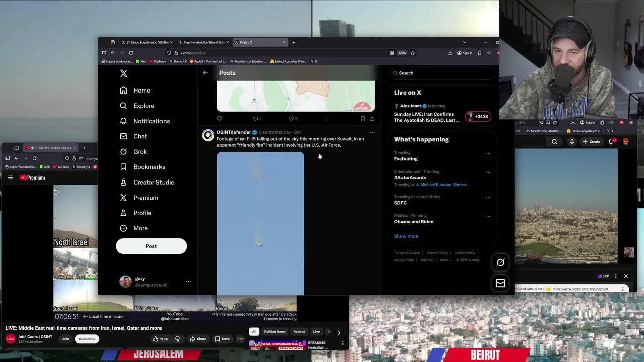Open Profile in X sidebar
Screen dimensions: 644x362
pos(135,213)
